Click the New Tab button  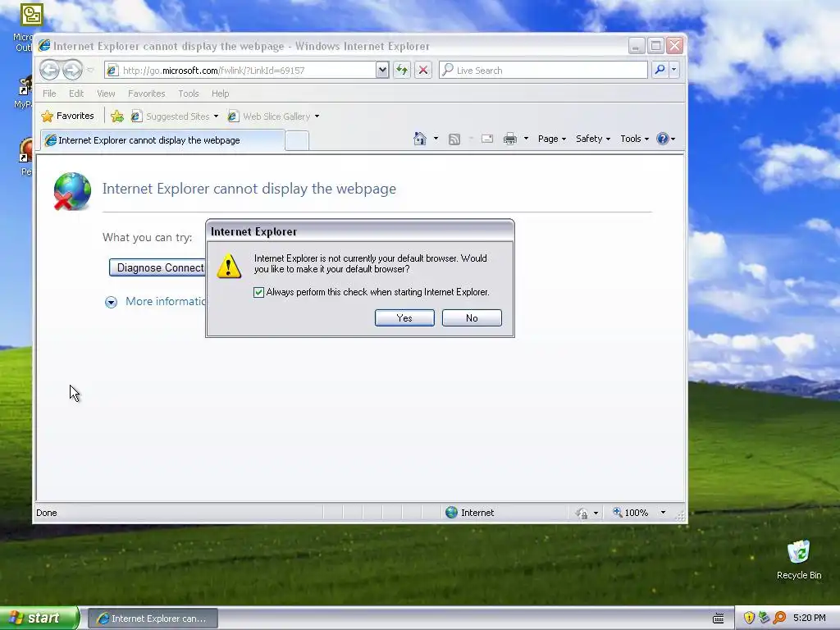[297, 141]
